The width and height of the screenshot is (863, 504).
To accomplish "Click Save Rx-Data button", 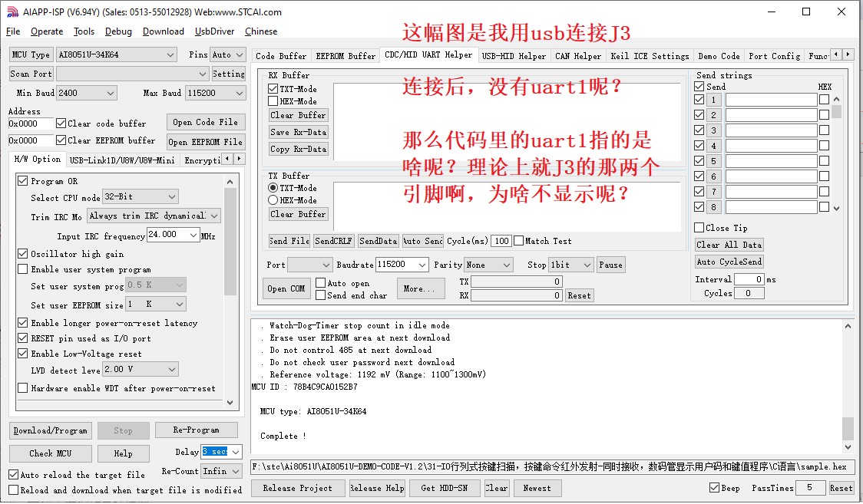I will coord(299,132).
